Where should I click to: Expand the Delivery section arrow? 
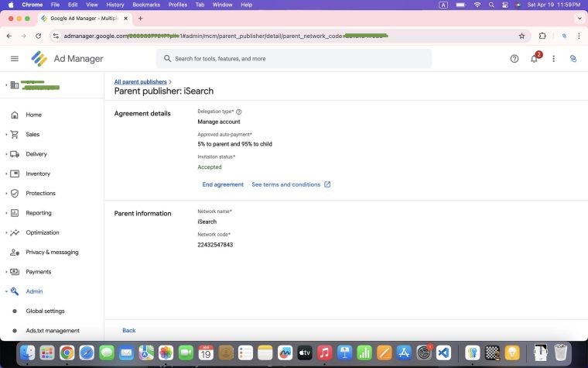click(x=6, y=154)
